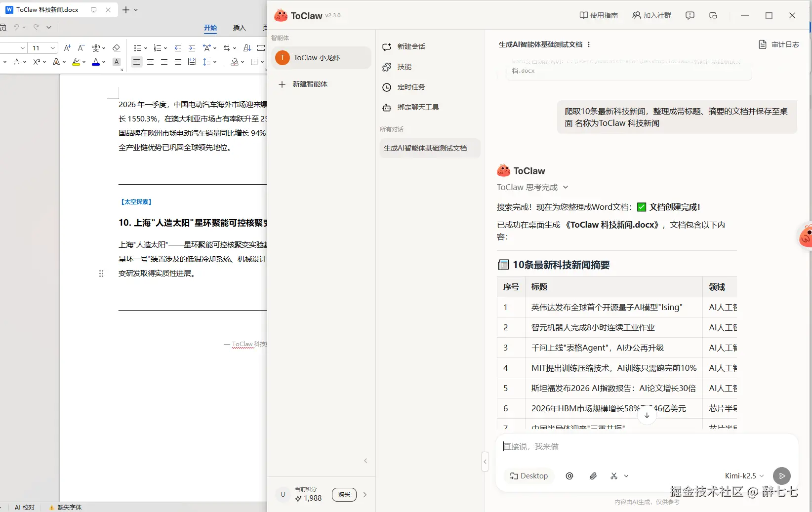Click the eraser clear formatting icon
This screenshot has height=512, width=812.
coord(117,48)
